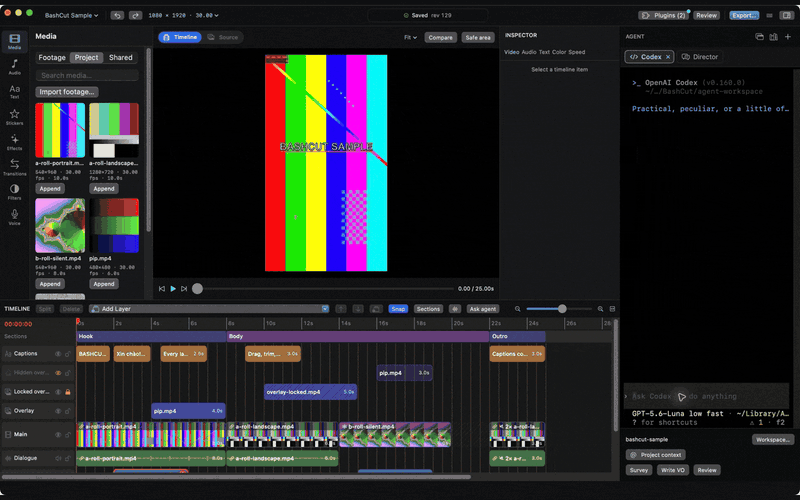
Task: Switch to the Footage tab
Action: (52, 58)
